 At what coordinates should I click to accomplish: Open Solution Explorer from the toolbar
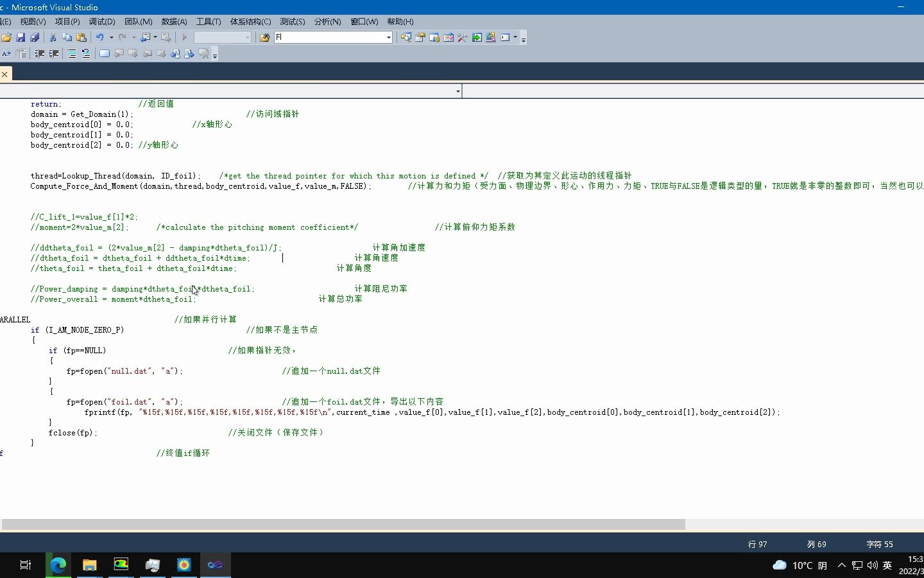click(406, 37)
